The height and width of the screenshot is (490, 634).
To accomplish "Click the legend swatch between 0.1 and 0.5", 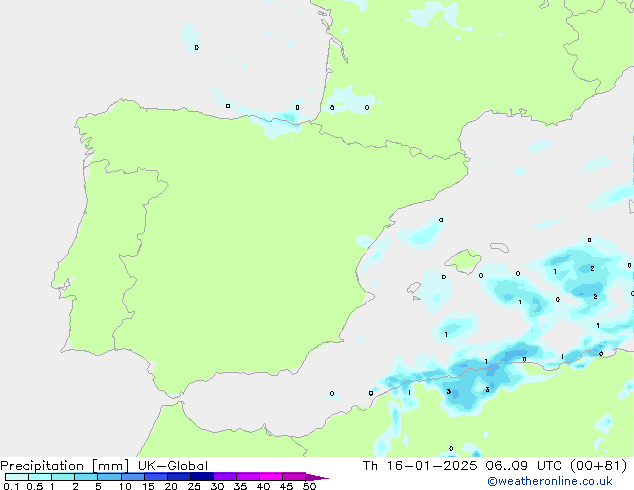I will 17,477.
